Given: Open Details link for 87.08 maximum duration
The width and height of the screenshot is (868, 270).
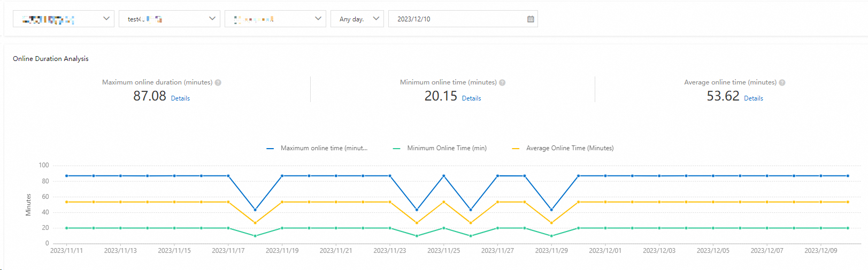Looking at the screenshot, I should pyautogui.click(x=180, y=98).
